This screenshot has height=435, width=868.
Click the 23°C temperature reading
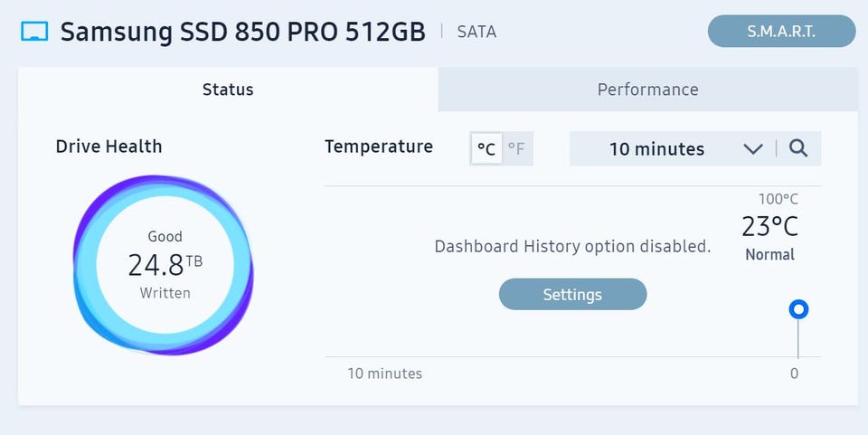coord(769,226)
